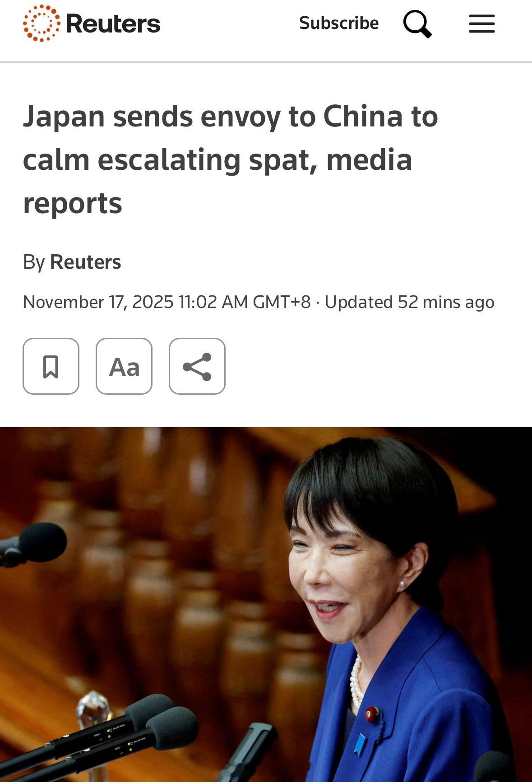
Task: Tap the November 17, 2025 timestamp
Action: (x=167, y=302)
